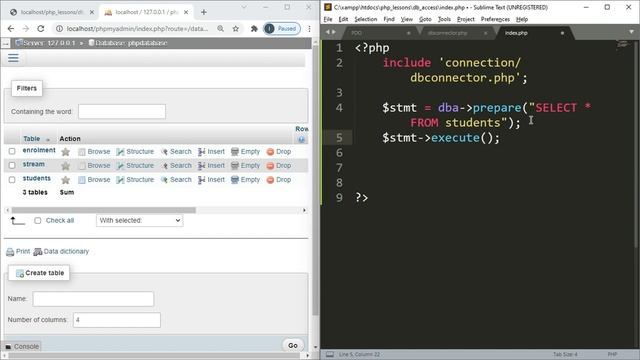The image size is (640, 360).
Task: Click the info icon in Chrome address bar
Action: pos(60,29)
